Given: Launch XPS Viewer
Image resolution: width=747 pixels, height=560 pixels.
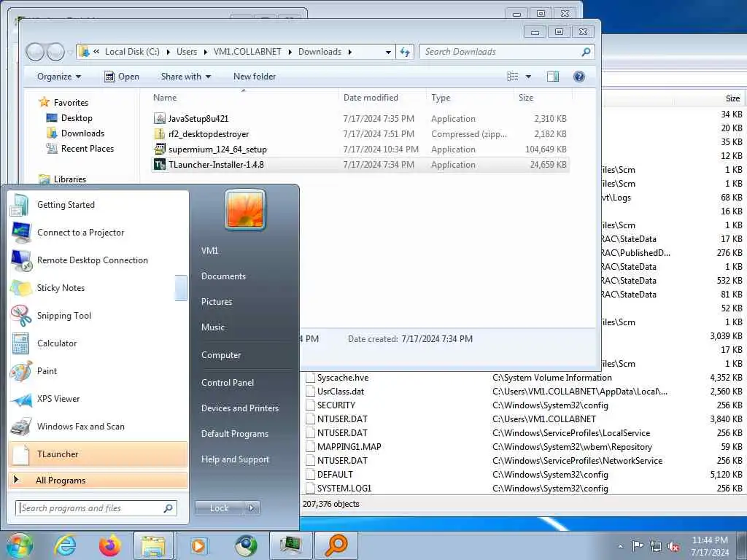Looking at the screenshot, I should (98, 399).
